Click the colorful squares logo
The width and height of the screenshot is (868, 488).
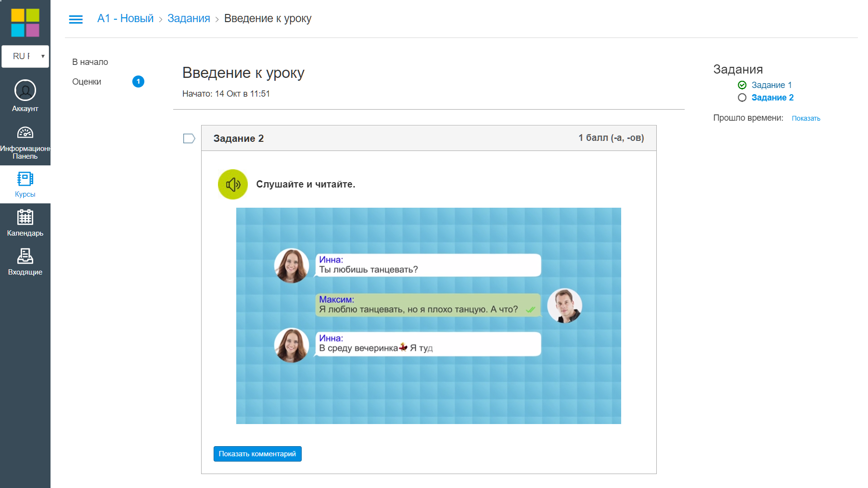25,23
